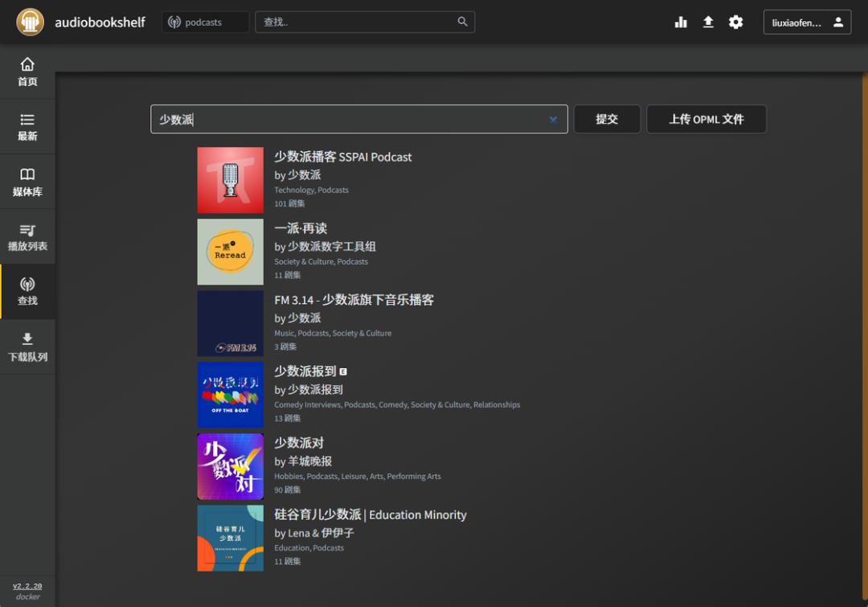This screenshot has height=607, width=868.
Task: Select 查找 in the sidebar
Action: (27, 292)
